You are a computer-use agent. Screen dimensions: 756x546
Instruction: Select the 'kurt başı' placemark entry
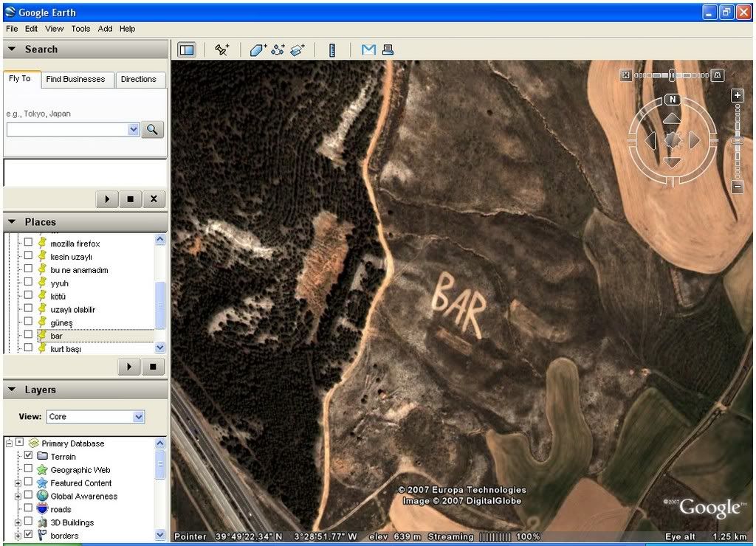coord(66,349)
